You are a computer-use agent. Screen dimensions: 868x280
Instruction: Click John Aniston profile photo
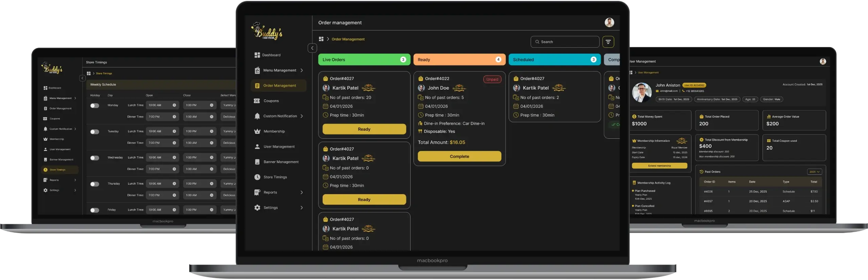641,92
